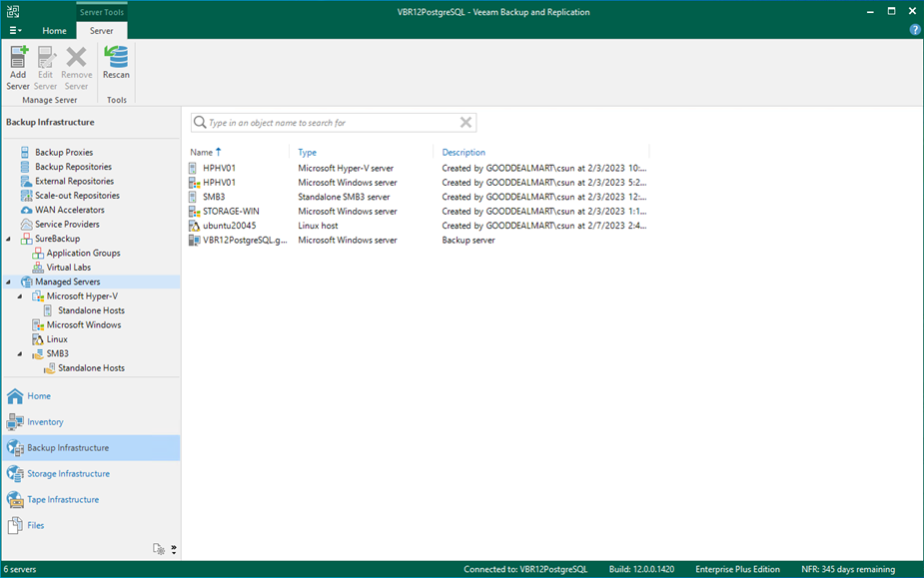Collapse the SMB3 tree node

click(20, 353)
